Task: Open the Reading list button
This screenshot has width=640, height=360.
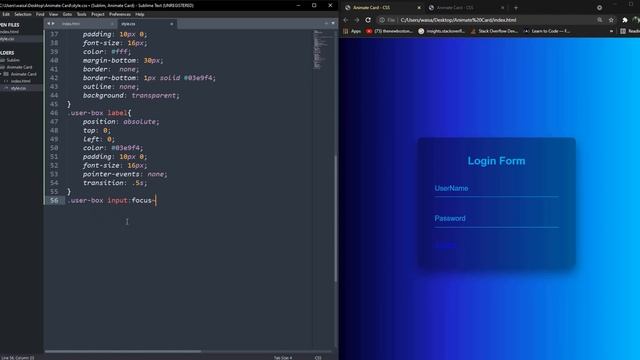Action: (x=630, y=31)
